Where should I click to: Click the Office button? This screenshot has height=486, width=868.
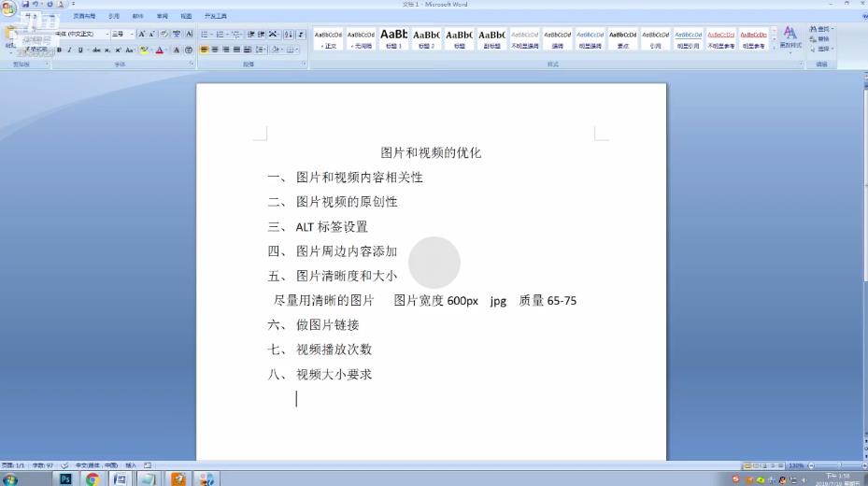[x=8, y=9]
